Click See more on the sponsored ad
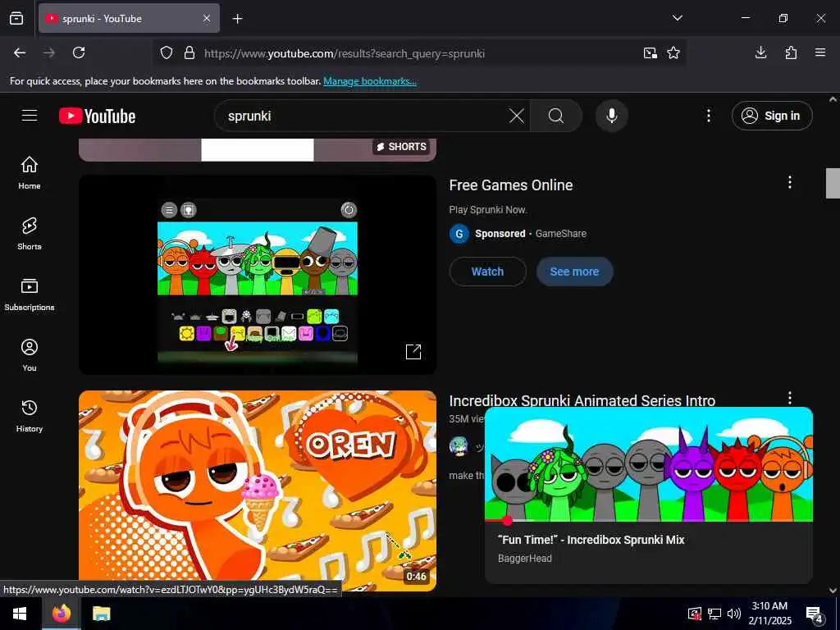The image size is (840, 630). point(574,272)
